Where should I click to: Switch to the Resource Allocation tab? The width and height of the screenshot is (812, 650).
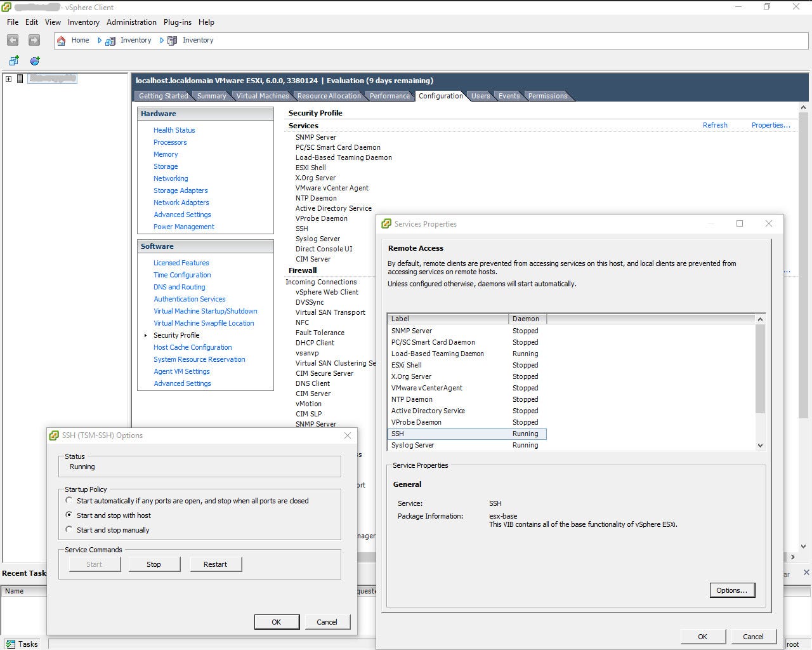[x=329, y=96]
